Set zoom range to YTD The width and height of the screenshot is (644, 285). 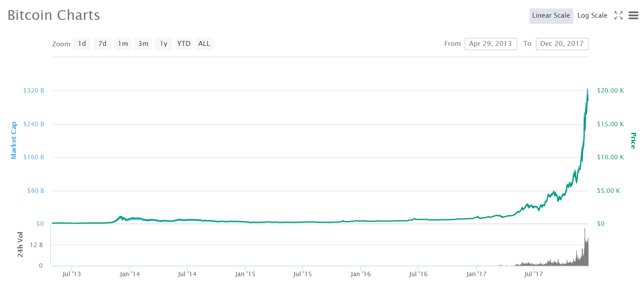pos(184,44)
